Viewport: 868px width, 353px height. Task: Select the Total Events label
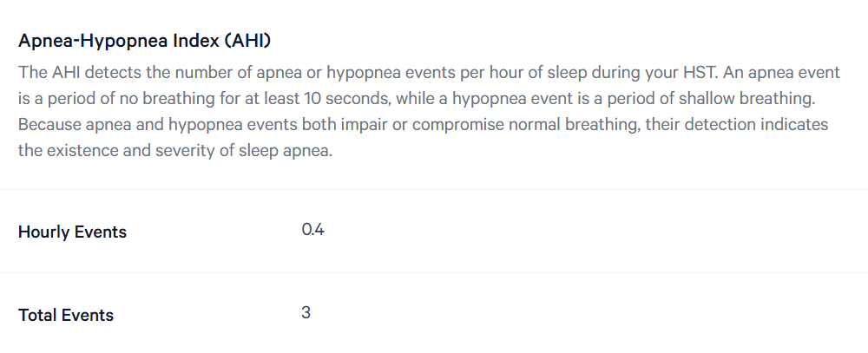(x=66, y=315)
